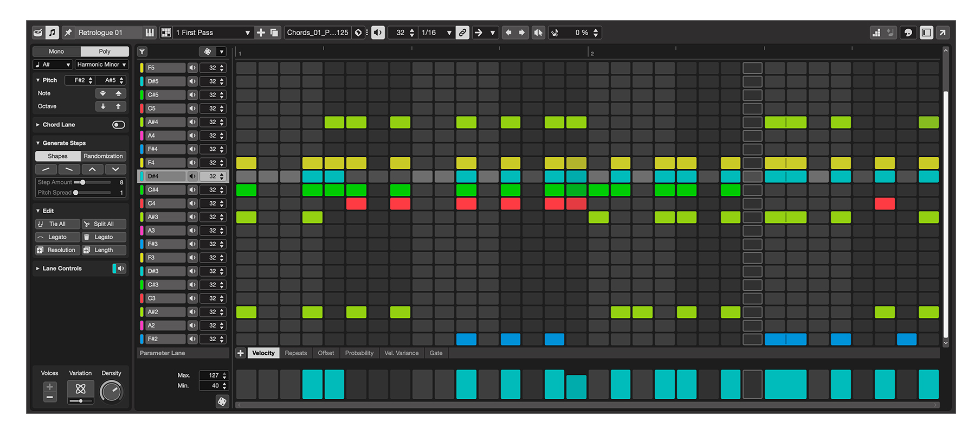Screen dimensions: 980x434
Task: Click the Density knob
Action: point(111,391)
